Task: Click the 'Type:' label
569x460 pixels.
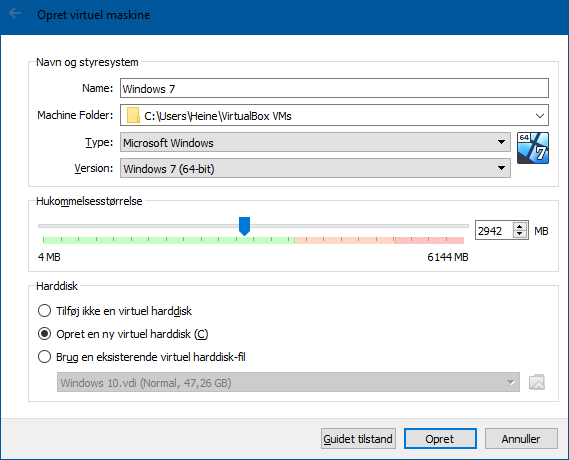Action: (99, 142)
